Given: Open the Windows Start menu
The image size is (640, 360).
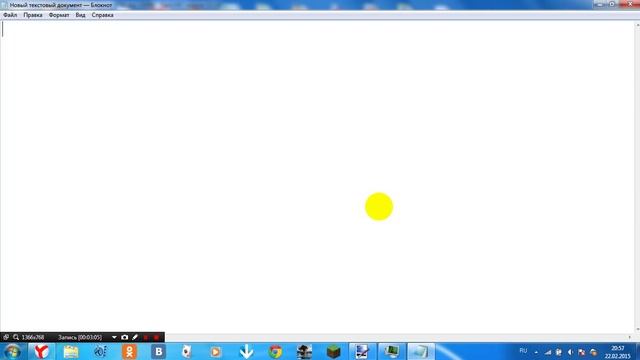Looking at the screenshot, I should (13, 351).
